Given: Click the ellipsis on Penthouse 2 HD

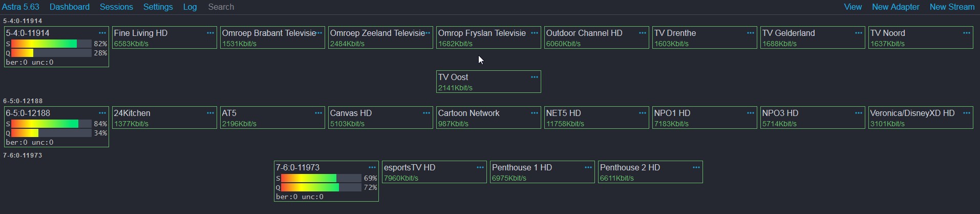Looking at the screenshot, I should click(696, 167).
